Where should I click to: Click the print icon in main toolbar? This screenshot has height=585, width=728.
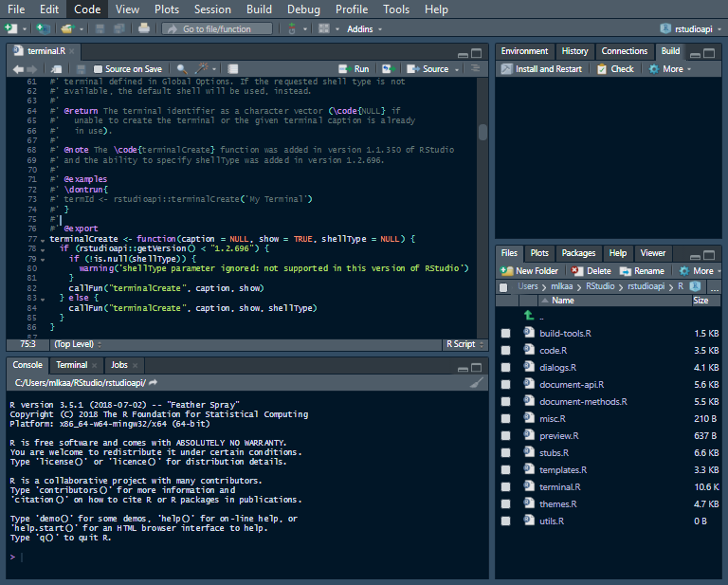[x=144, y=28]
